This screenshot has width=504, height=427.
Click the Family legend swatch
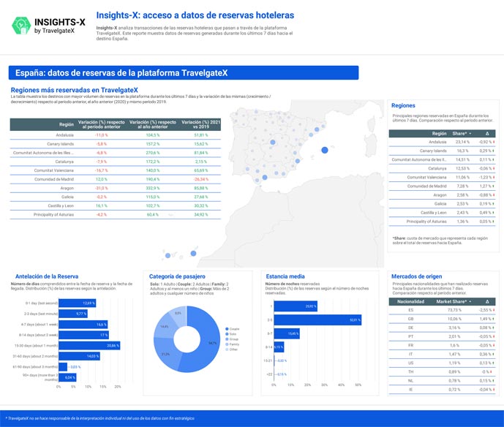227,344
